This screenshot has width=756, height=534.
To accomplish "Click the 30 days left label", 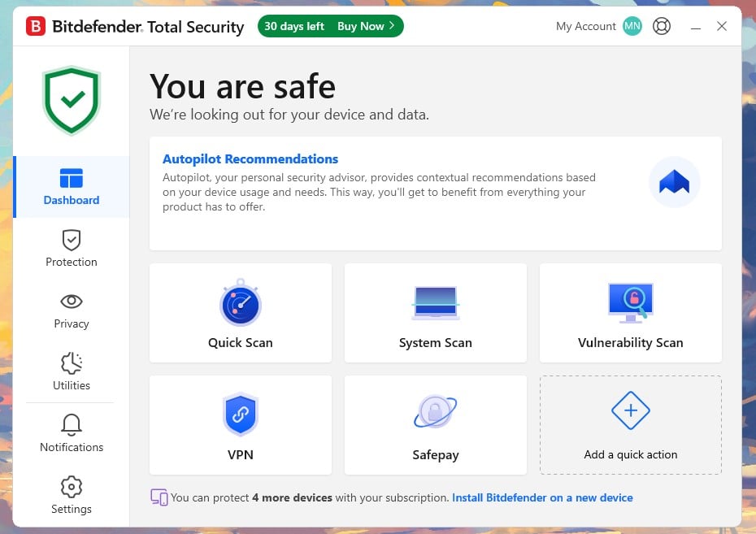I will point(294,26).
